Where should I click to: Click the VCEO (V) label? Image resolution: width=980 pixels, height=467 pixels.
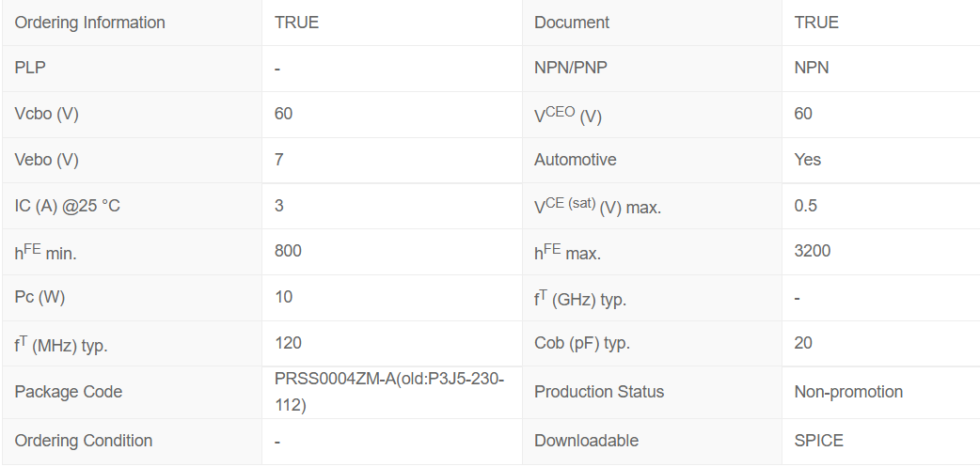pyautogui.click(x=567, y=116)
